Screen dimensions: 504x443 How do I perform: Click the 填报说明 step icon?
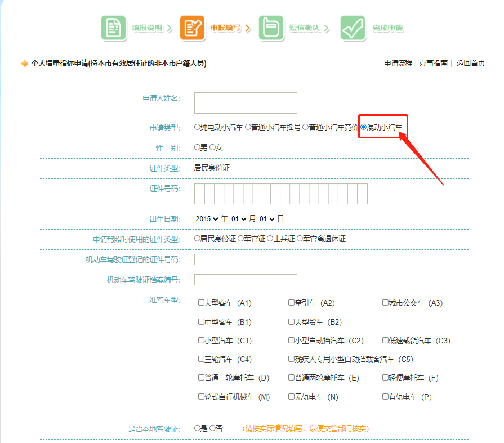pyautogui.click(x=114, y=27)
